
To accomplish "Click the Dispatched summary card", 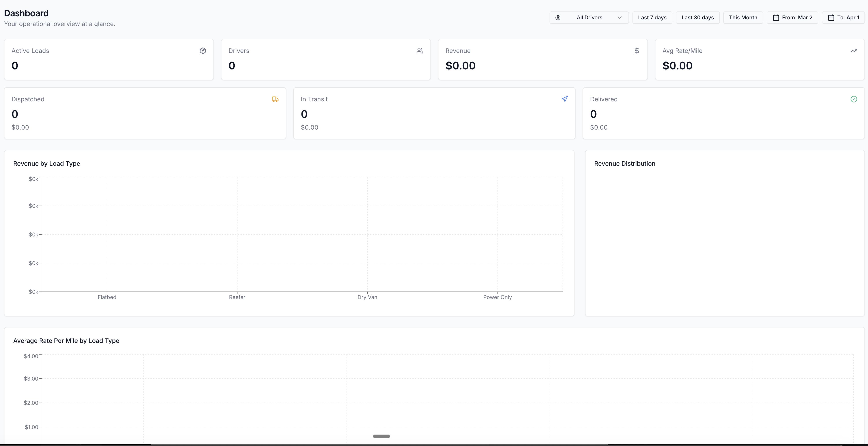I will 145,113.
